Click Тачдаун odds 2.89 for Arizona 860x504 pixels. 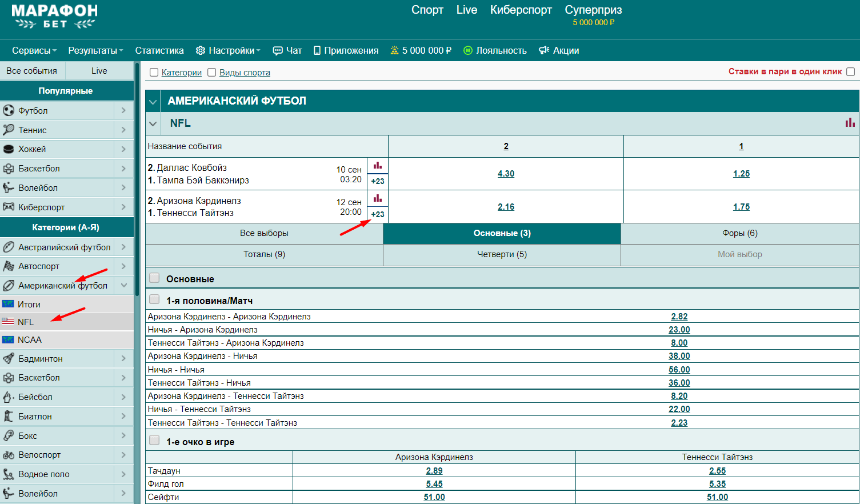434,471
